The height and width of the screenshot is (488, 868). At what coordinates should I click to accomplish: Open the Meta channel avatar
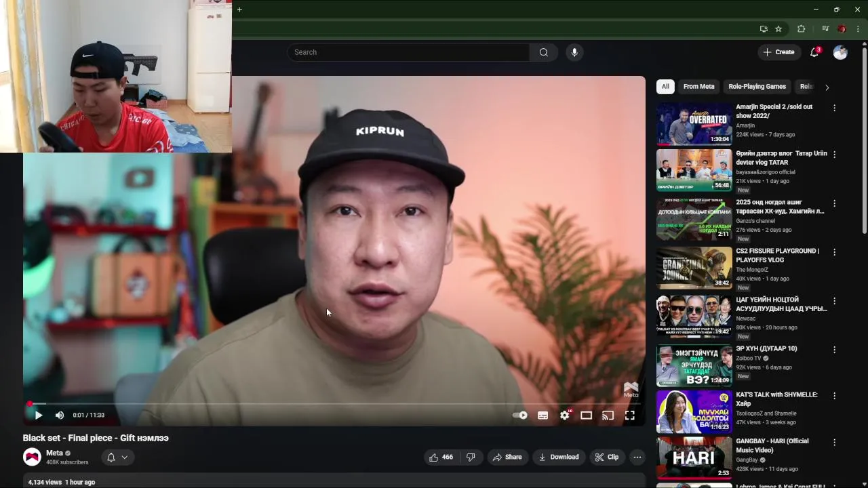tap(32, 457)
